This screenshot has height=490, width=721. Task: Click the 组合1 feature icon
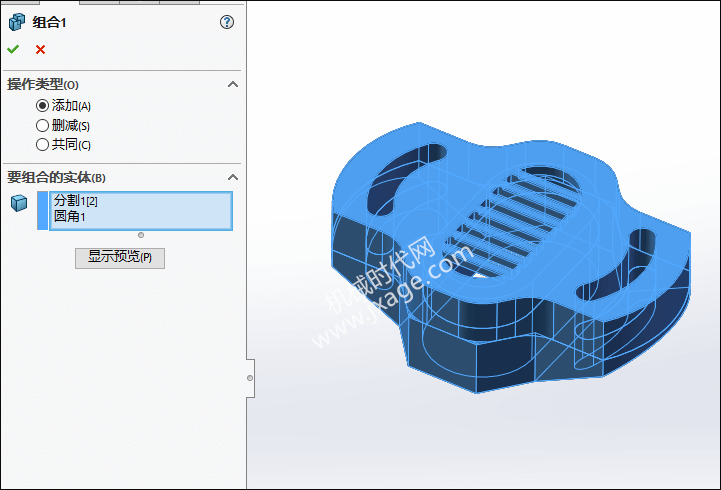coord(17,22)
